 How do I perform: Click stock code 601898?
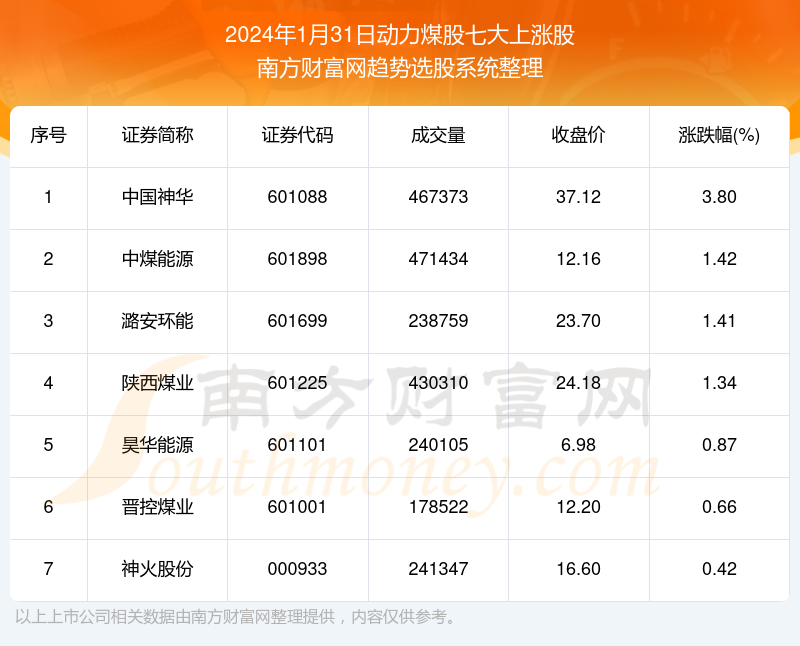[297, 259]
